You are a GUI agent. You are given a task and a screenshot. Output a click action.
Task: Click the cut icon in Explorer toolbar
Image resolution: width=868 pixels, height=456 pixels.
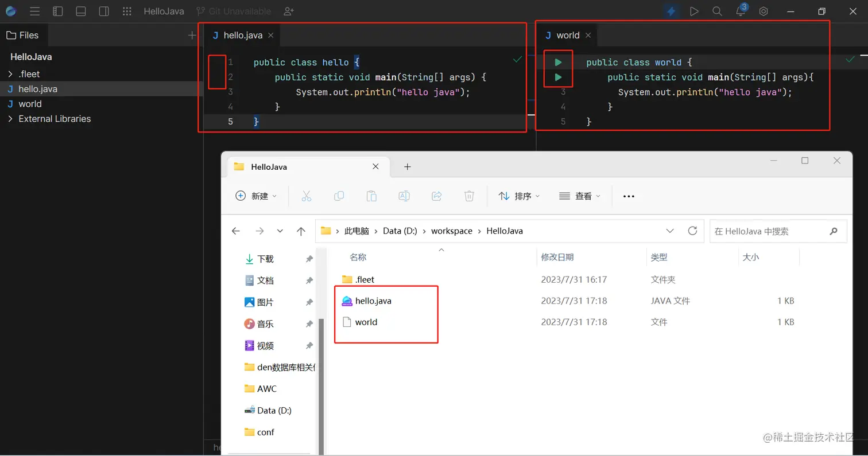coord(307,196)
